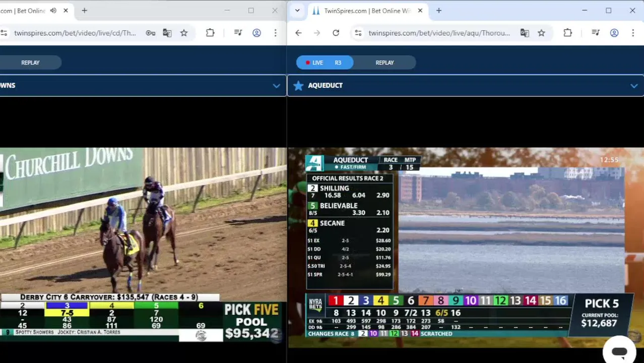Expand the AQUEDUCT track dropdown chevron
Screen dimensions: 644x363
[634, 86]
